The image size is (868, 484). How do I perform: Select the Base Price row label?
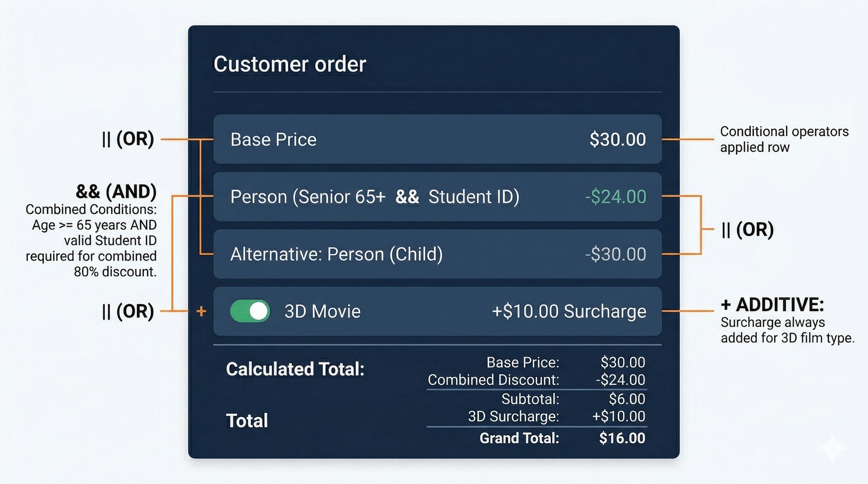[x=273, y=140]
